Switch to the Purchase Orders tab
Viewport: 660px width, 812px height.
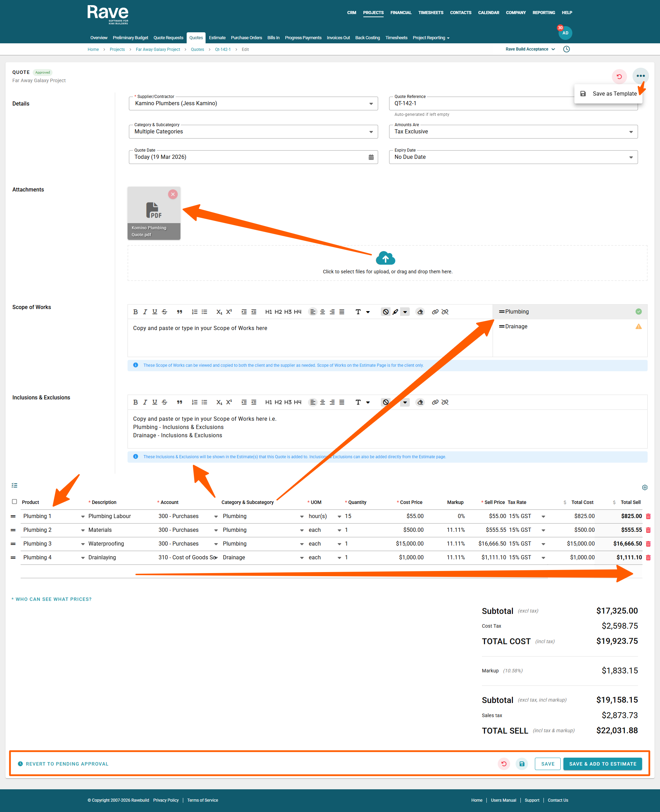click(246, 37)
